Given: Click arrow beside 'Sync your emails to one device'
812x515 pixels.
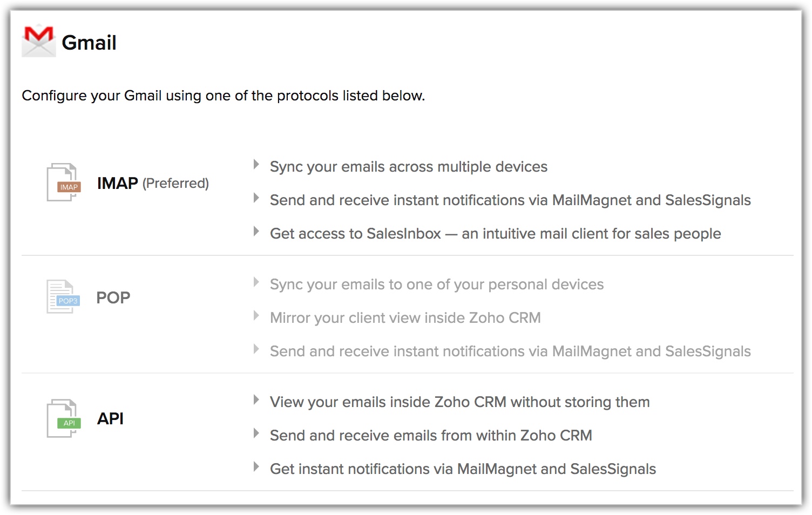Looking at the screenshot, I should tap(256, 282).
